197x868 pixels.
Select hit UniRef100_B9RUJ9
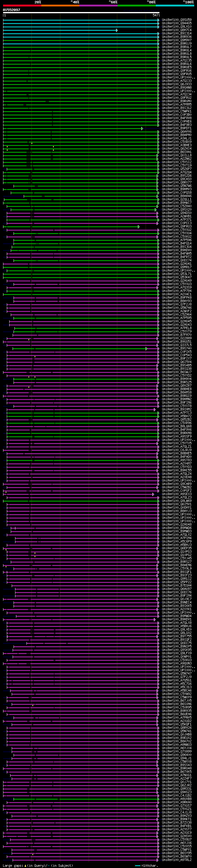(177, 43)
